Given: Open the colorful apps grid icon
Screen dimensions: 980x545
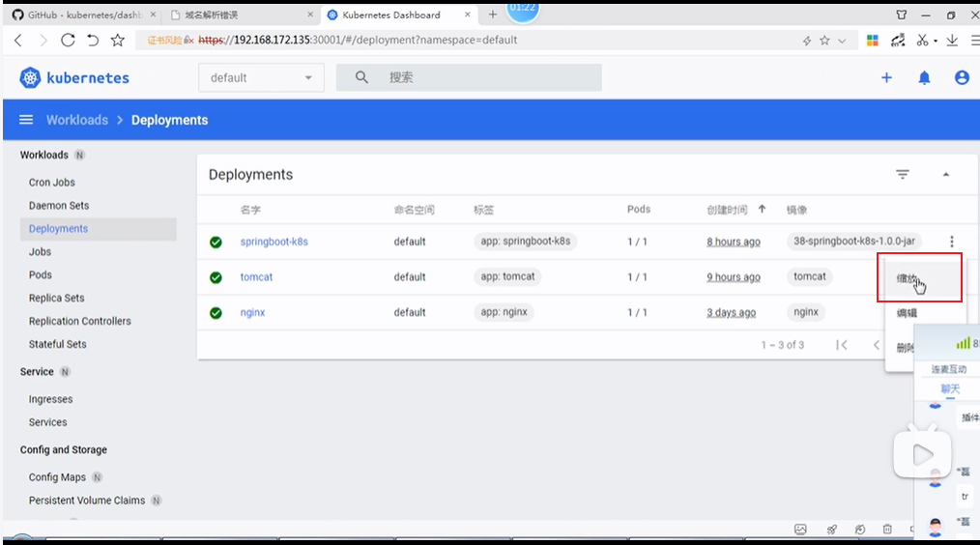Looking at the screenshot, I should [873, 41].
